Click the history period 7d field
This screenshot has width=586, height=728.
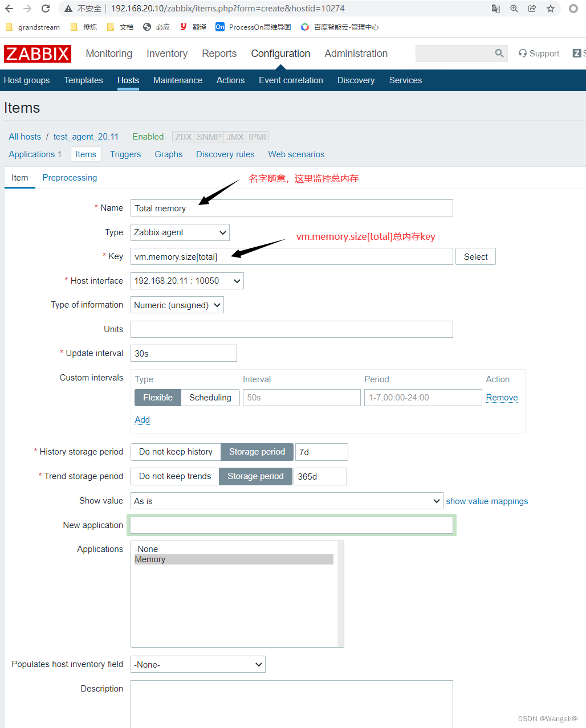point(322,452)
